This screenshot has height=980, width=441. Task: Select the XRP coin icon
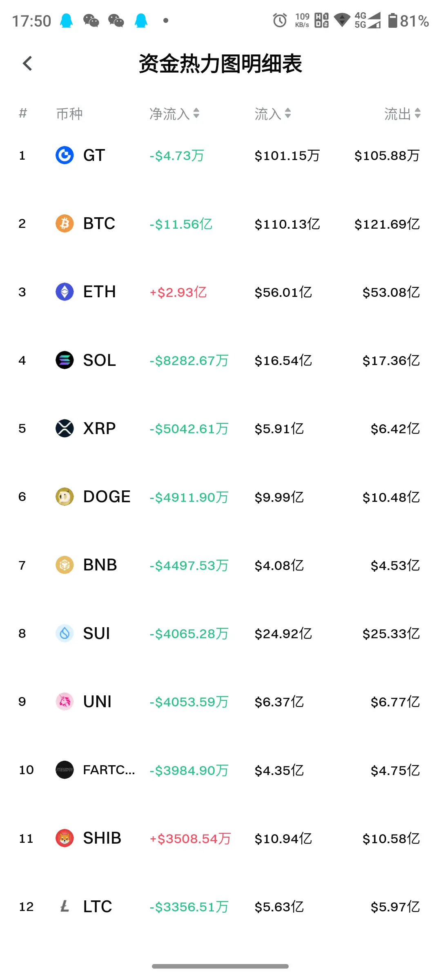click(x=65, y=428)
